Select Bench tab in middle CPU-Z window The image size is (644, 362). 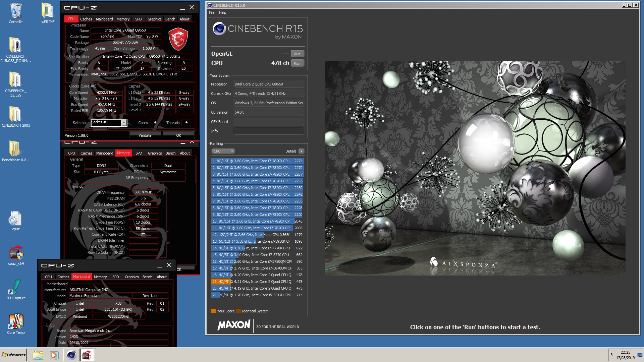[171, 153]
